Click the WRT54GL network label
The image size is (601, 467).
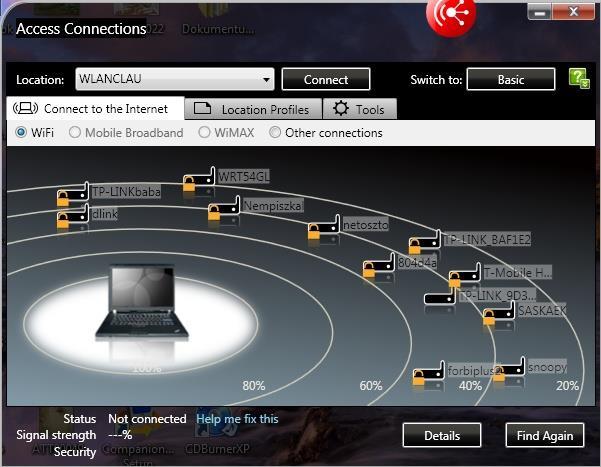[243, 176]
